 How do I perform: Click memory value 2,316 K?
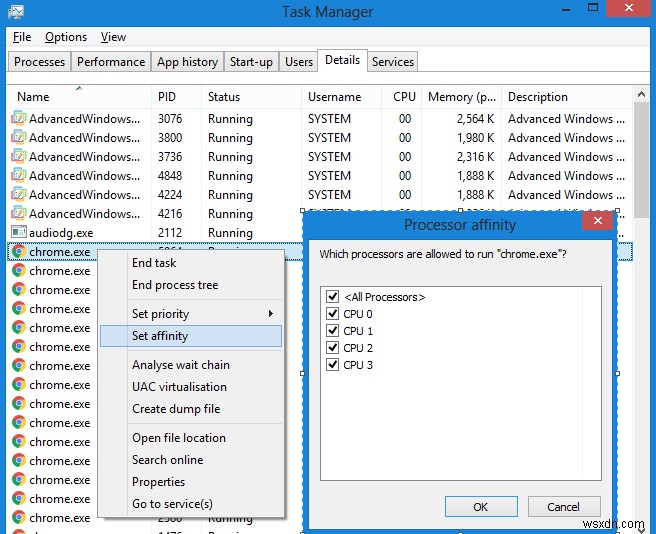475,157
